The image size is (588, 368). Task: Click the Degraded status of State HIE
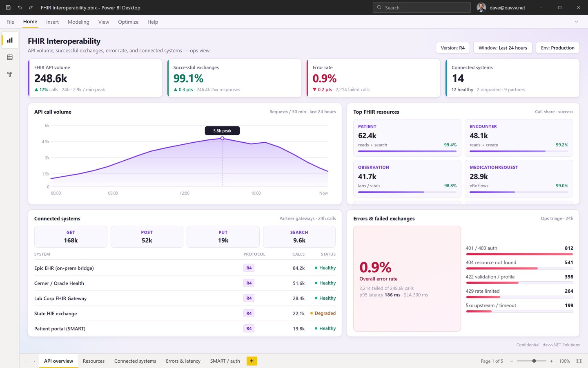click(323, 313)
